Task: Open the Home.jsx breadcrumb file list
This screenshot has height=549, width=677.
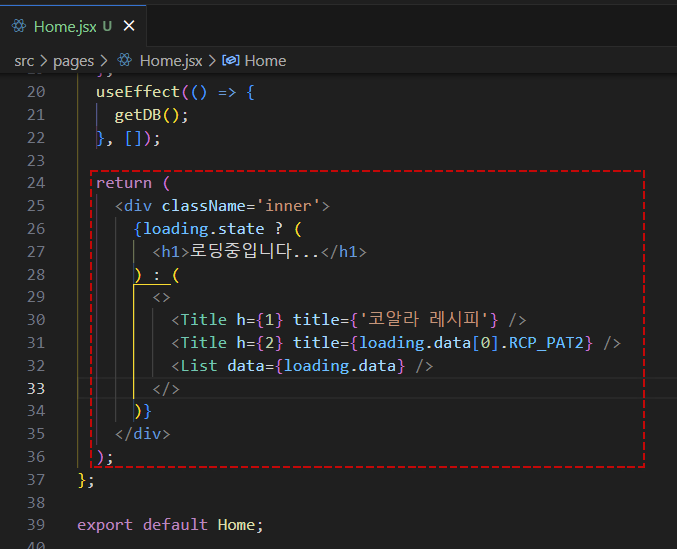Action: (170, 61)
